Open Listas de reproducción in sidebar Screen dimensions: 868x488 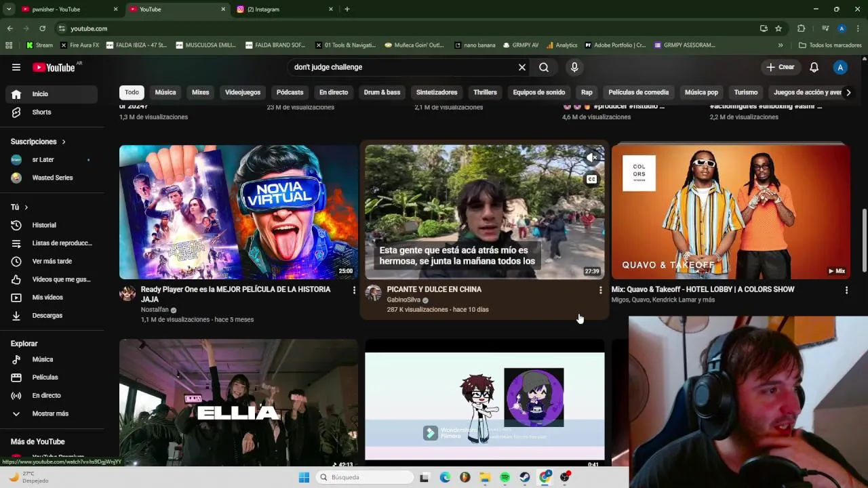[52, 243]
